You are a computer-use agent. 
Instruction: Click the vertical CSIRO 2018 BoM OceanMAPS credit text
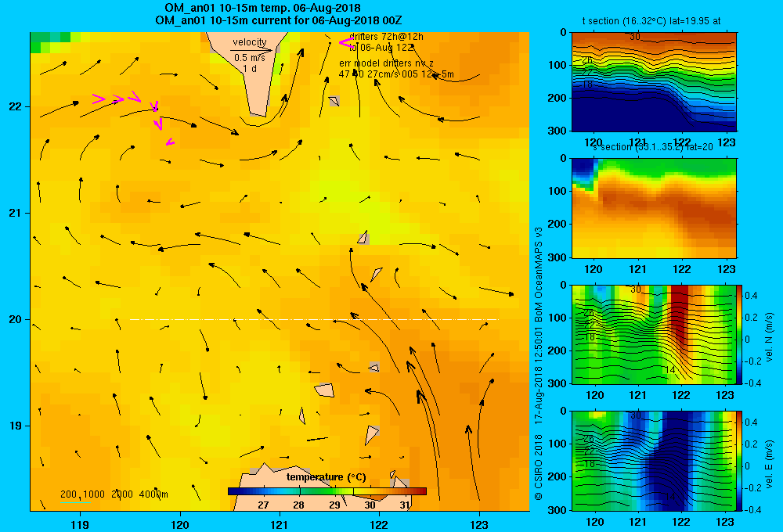pos(539,365)
